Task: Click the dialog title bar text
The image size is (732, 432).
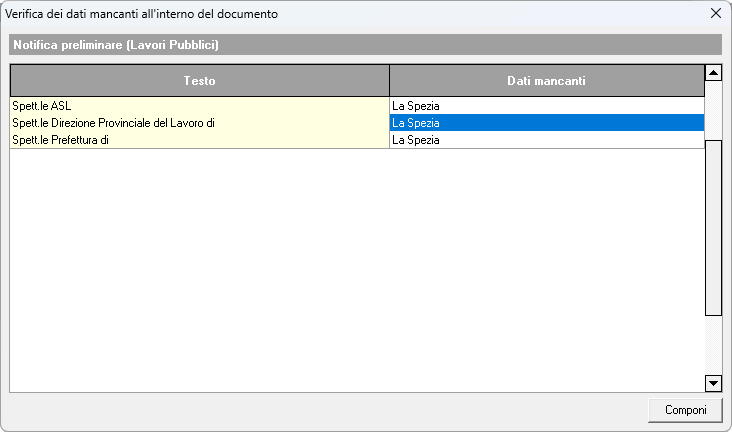Action: point(142,14)
